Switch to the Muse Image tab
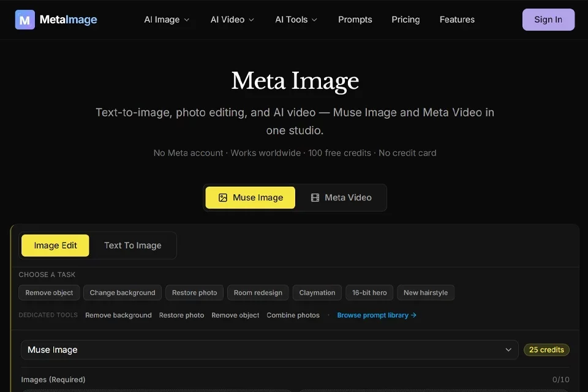This screenshot has width=588, height=392. [250, 198]
